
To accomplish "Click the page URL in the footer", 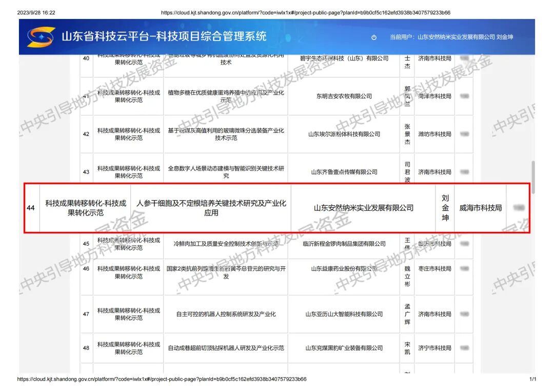I will (162, 379).
